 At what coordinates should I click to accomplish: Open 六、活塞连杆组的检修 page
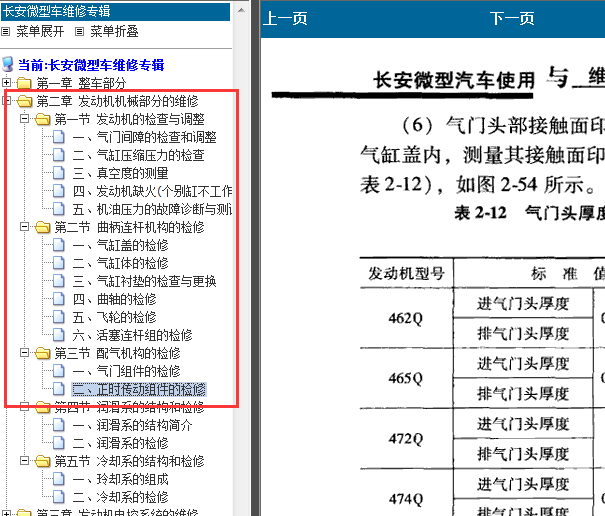[132, 335]
